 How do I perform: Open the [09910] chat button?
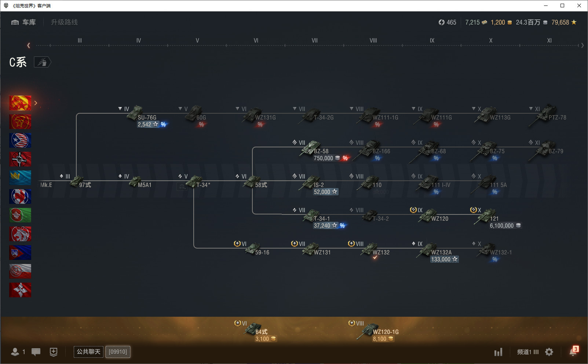click(x=118, y=352)
